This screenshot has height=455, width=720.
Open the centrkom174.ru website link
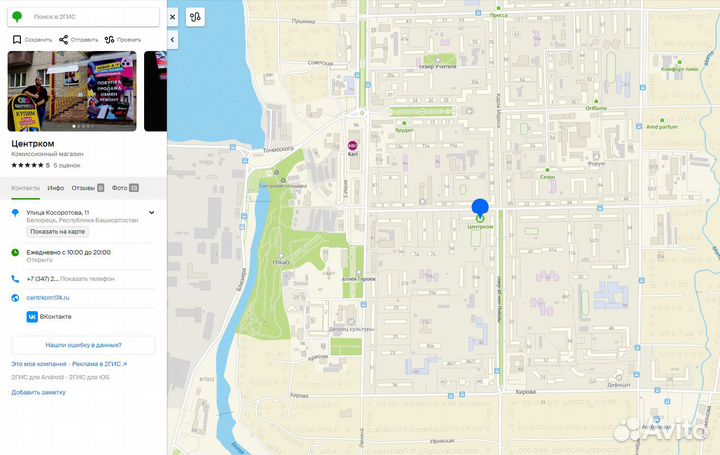pyautogui.click(x=50, y=298)
